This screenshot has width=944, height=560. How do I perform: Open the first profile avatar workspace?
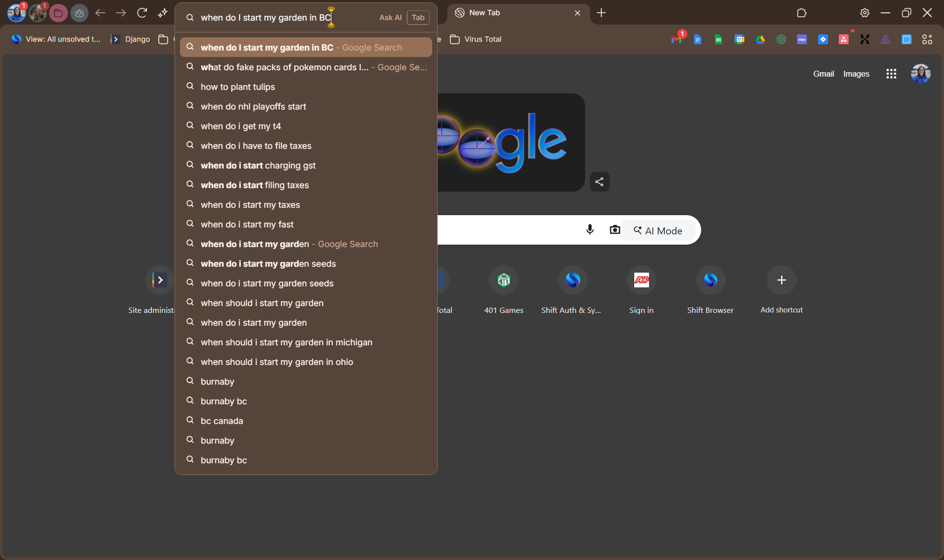(x=16, y=13)
